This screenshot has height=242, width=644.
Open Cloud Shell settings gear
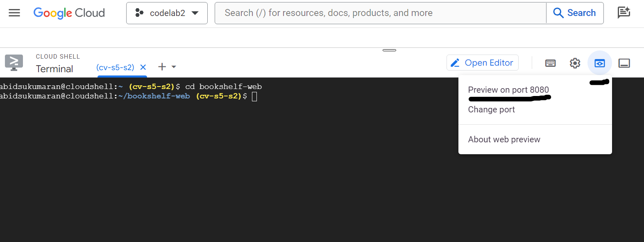[x=575, y=63]
